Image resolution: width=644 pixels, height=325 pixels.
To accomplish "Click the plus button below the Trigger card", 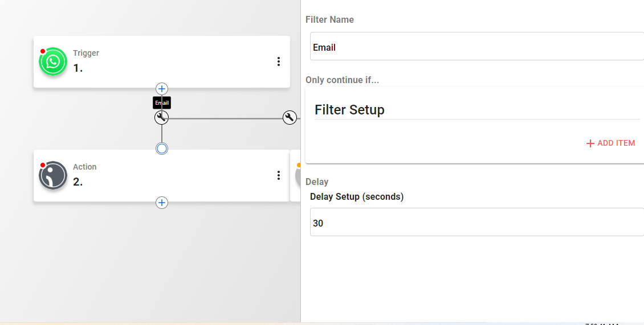I will pos(162,89).
